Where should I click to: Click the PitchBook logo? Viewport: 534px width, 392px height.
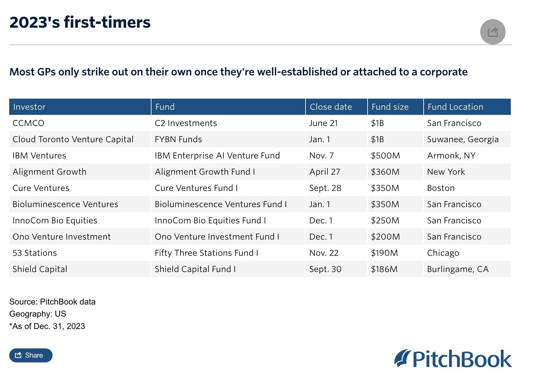click(x=453, y=359)
